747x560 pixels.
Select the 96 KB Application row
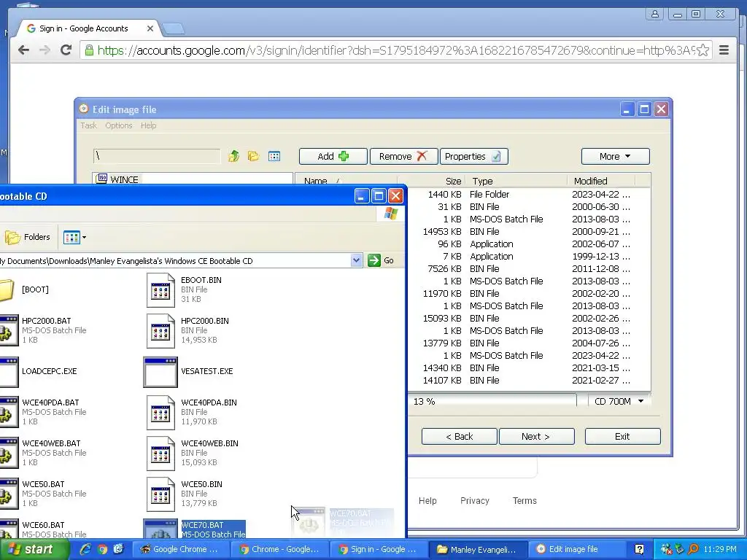click(528, 244)
